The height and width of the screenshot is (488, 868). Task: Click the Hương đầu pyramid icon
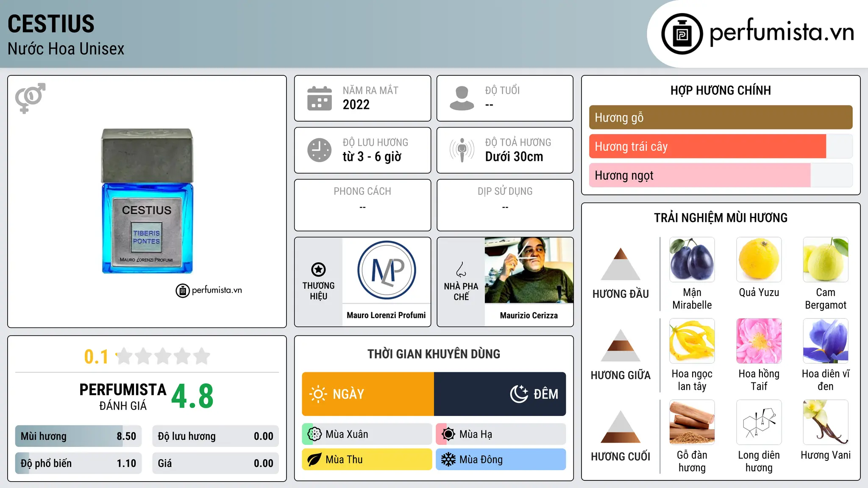click(620, 263)
